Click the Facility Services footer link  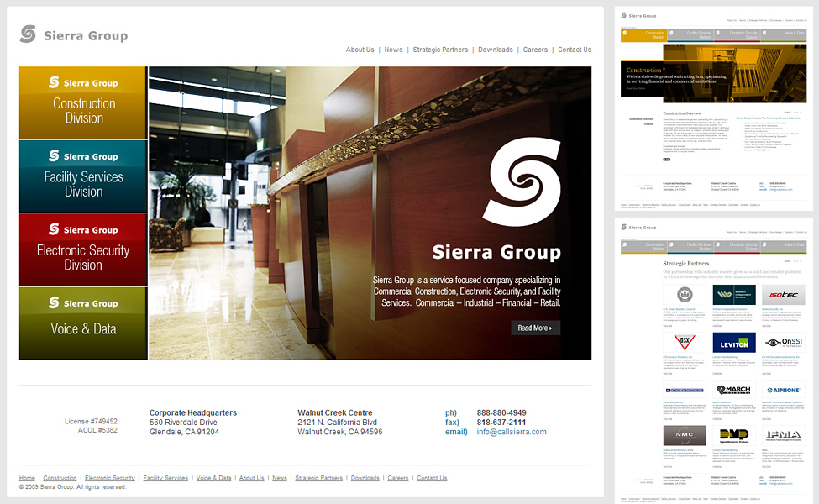point(165,478)
